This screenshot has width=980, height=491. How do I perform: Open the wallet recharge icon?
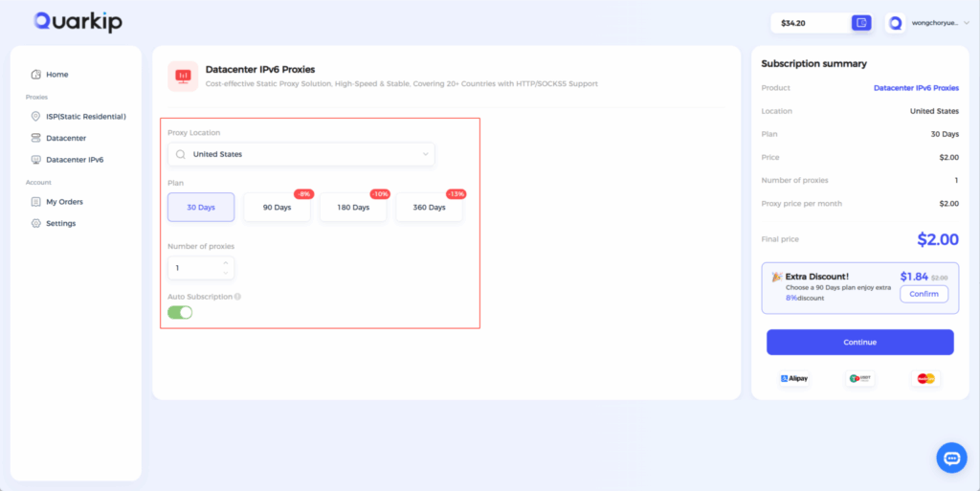pos(861,23)
